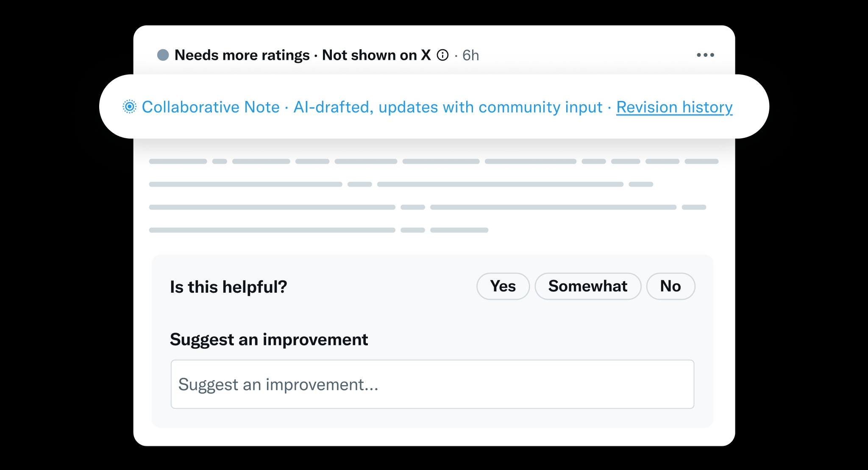Click the Suggest an improvement heading
The width and height of the screenshot is (868, 470).
click(x=269, y=340)
